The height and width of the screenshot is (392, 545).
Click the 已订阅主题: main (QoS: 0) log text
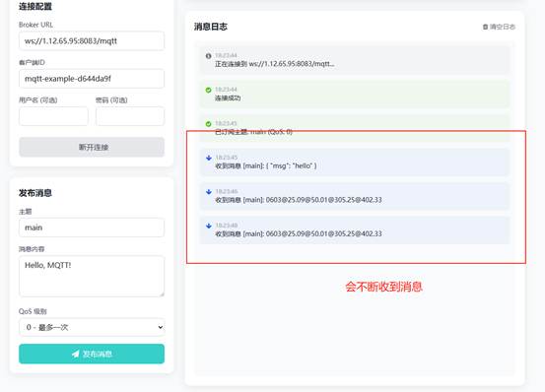(x=253, y=132)
